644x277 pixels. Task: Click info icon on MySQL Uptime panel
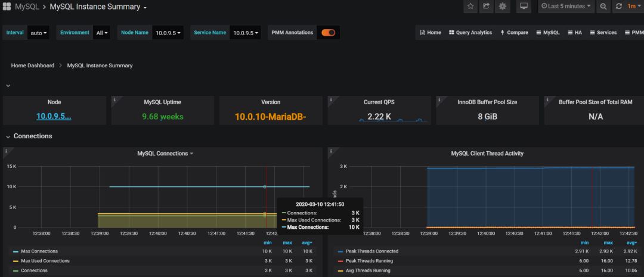click(114, 99)
